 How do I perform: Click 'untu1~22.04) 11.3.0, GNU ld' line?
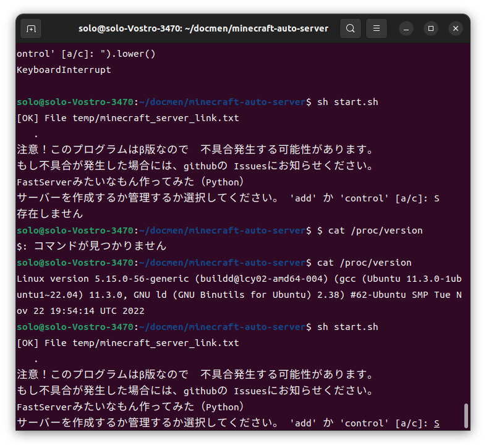[92, 295]
